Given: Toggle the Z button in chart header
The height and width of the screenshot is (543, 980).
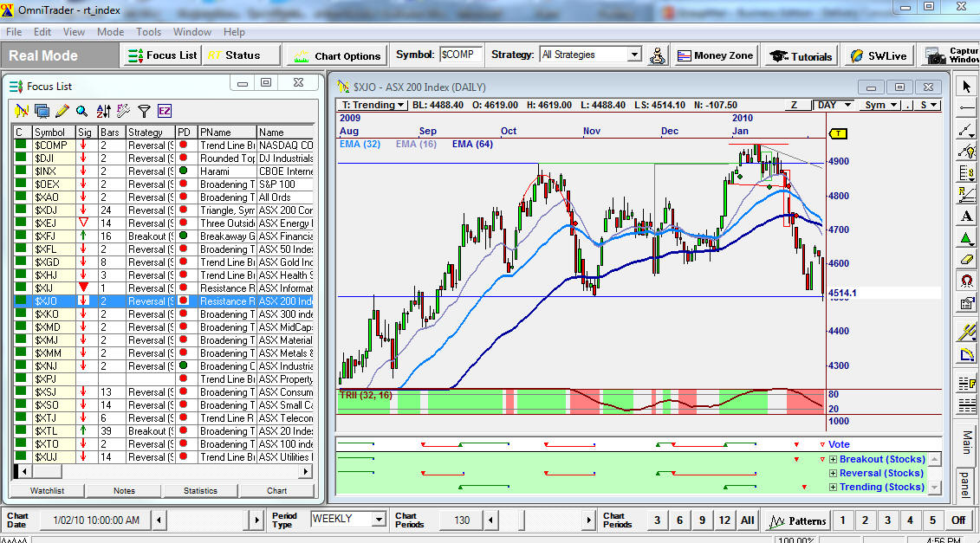Looking at the screenshot, I should (x=794, y=105).
